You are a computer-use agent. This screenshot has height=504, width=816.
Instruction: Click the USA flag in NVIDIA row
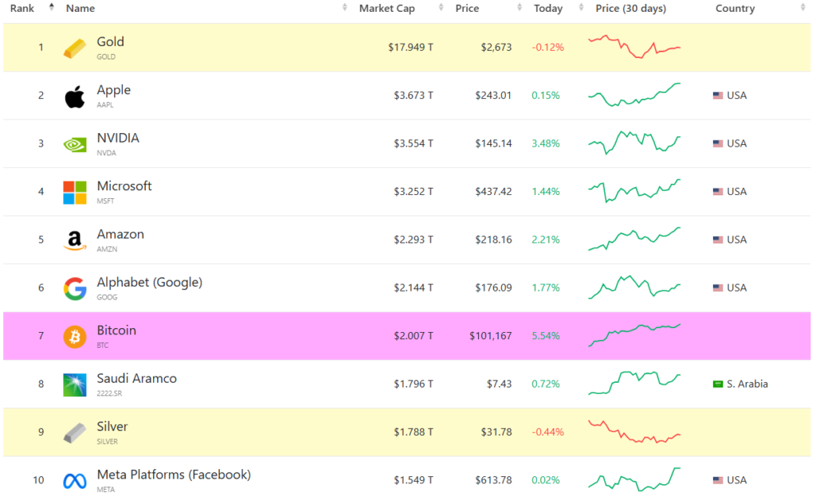pyautogui.click(x=718, y=143)
